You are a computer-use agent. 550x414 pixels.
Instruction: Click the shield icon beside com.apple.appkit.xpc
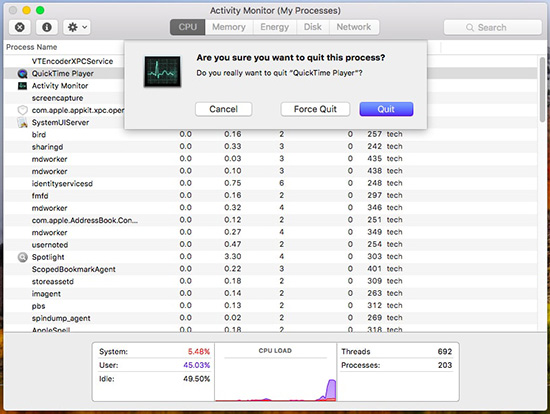(x=22, y=110)
